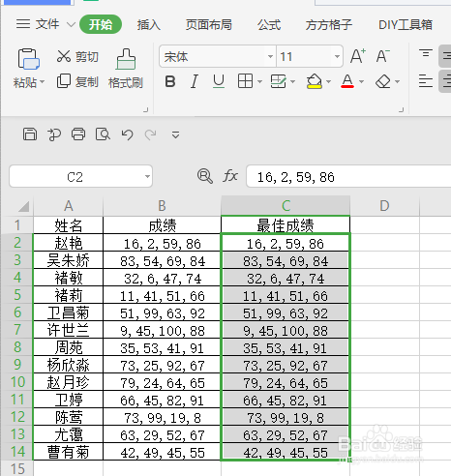
Task: Click cell B6 with 51,99,63,92
Action: (162, 312)
